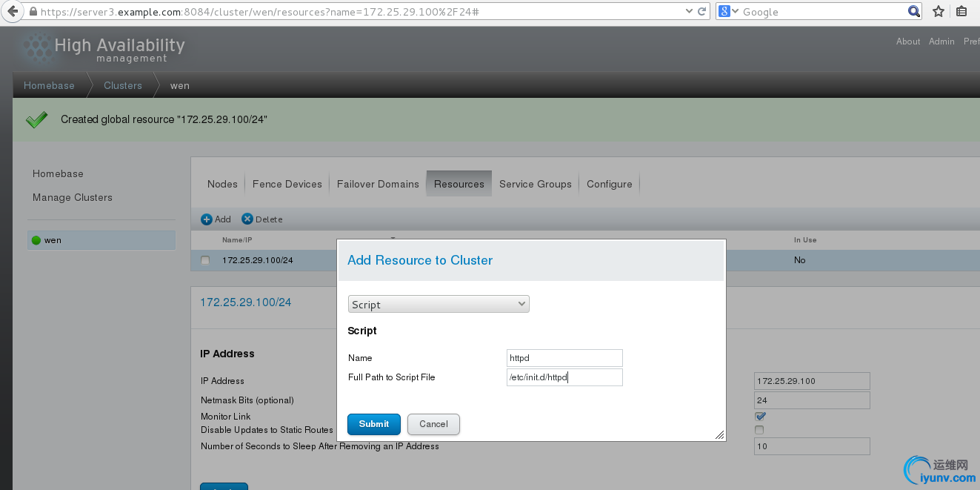This screenshot has width=980, height=490.
Task: Open the URL history dropdown arrow
Action: point(689,12)
